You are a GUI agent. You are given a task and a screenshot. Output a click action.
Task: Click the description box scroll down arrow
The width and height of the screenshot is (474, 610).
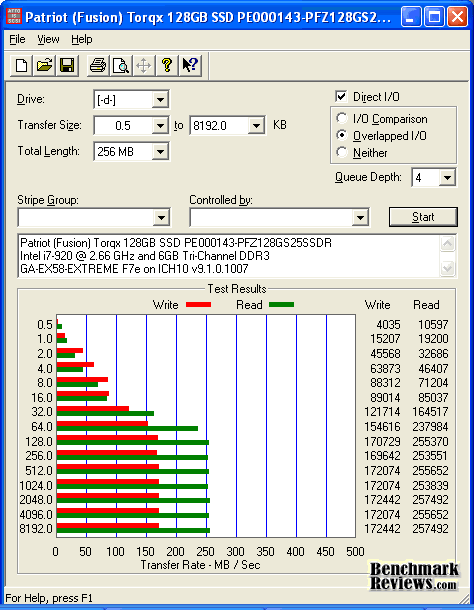click(x=448, y=268)
